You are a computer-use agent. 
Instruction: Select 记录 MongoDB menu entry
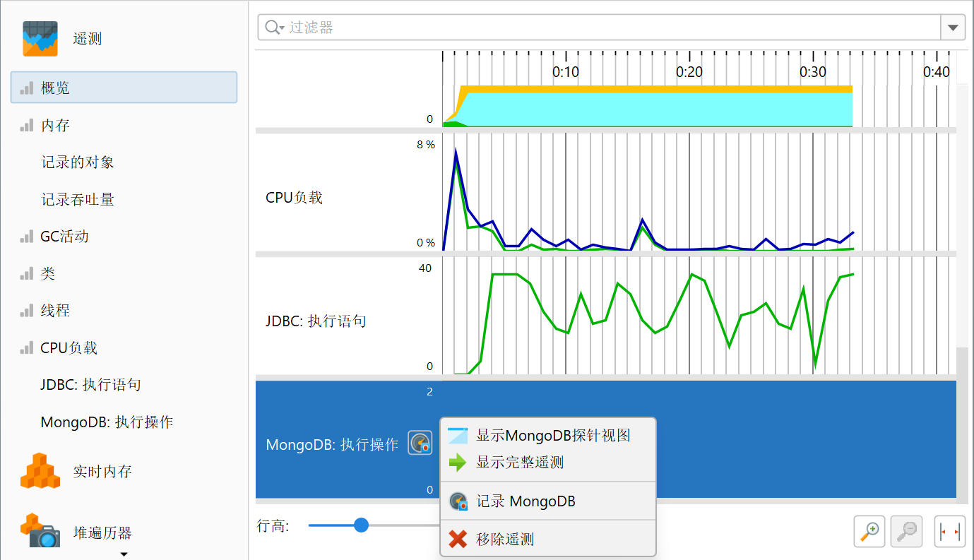point(548,501)
